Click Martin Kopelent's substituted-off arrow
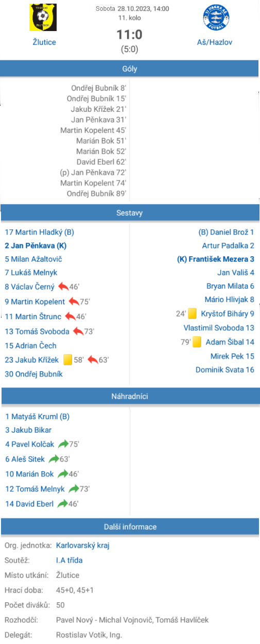 coord(74,302)
